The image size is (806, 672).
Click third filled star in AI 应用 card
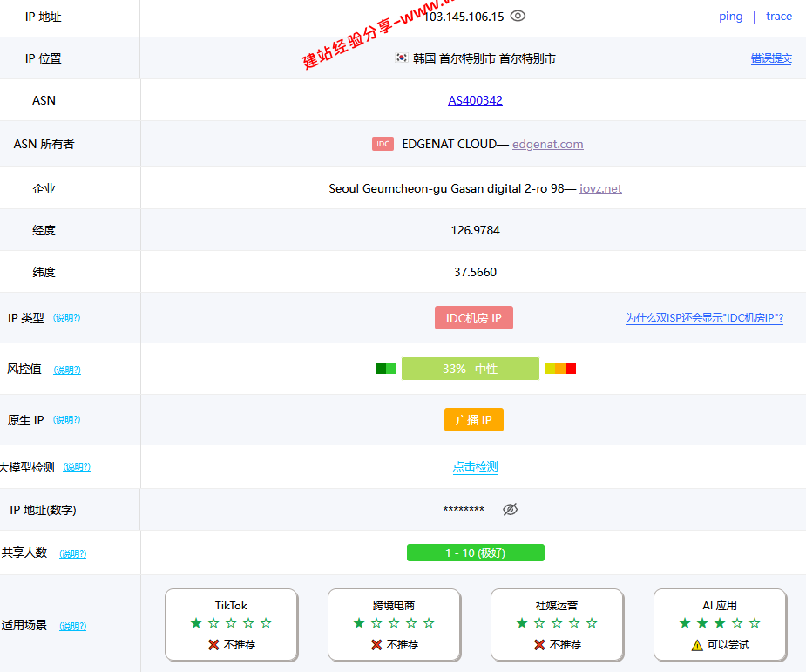[720, 623]
